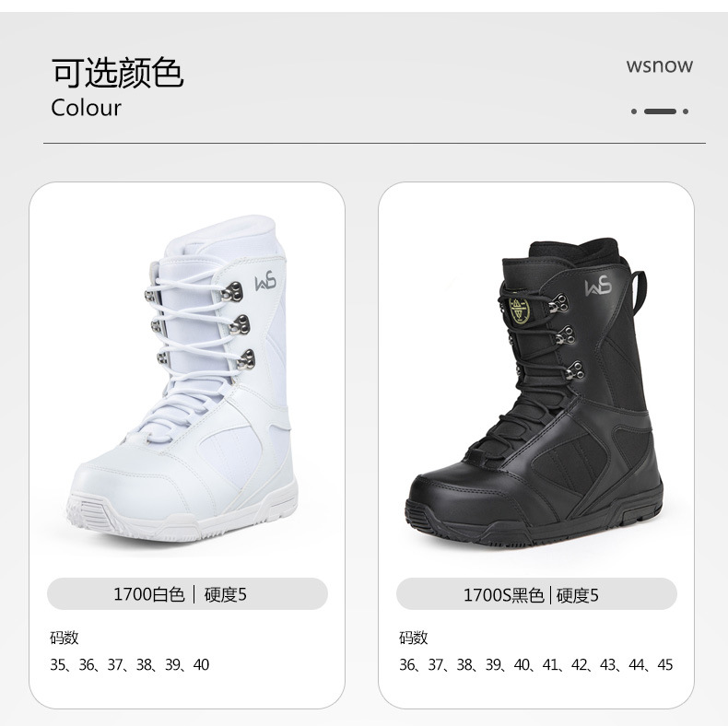728x726 pixels.
Task: Click the white snowboard boot image
Action: pyautogui.click(x=183, y=379)
